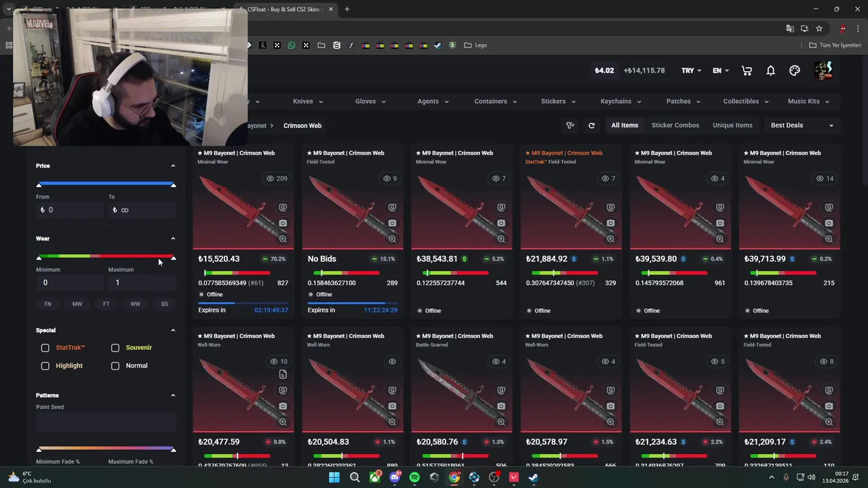Open the Lego bookmarks folder

[475, 45]
